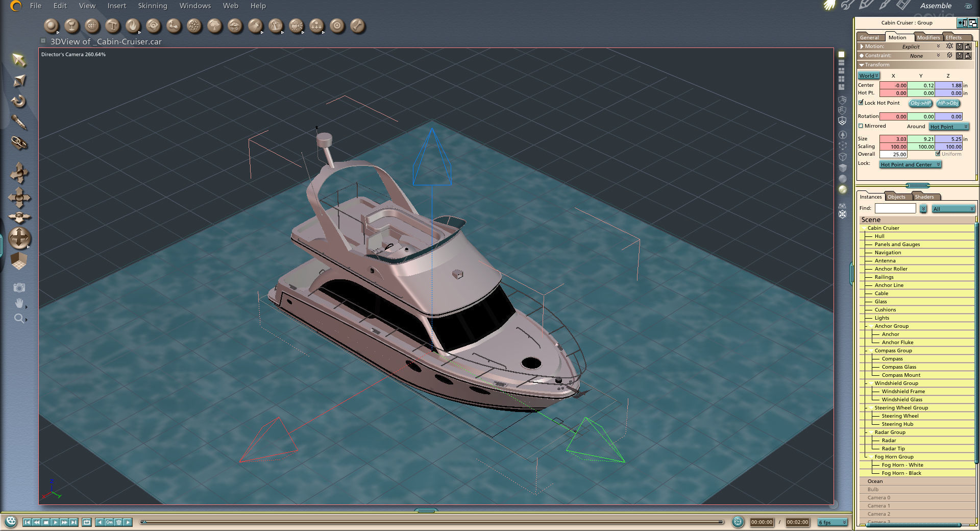Insert a bone using the bone icon
The image size is (980, 531).
coord(357,26)
